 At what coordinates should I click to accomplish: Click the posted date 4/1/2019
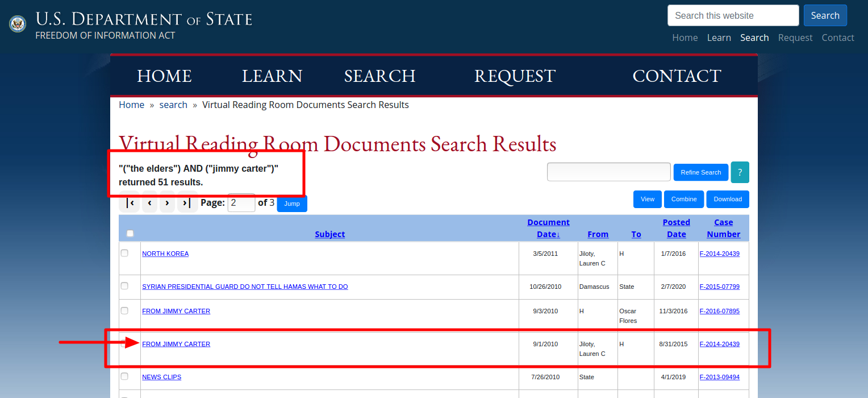[673, 377]
